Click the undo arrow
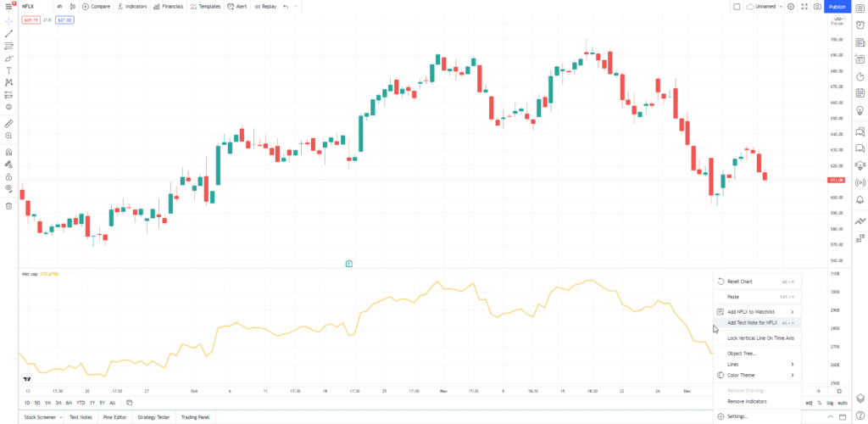The width and height of the screenshot is (868, 424). pyautogui.click(x=286, y=7)
